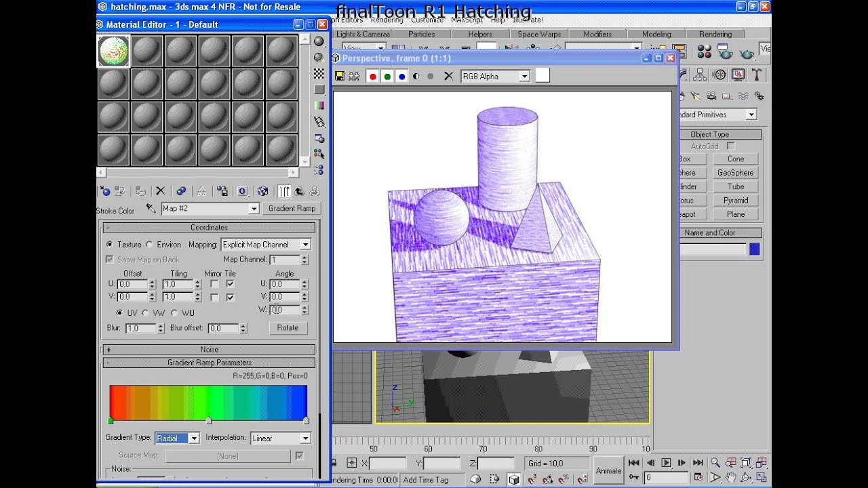The height and width of the screenshot is (488, 868).
Task: Create a Cone primitive
Action: coord(736,159)
